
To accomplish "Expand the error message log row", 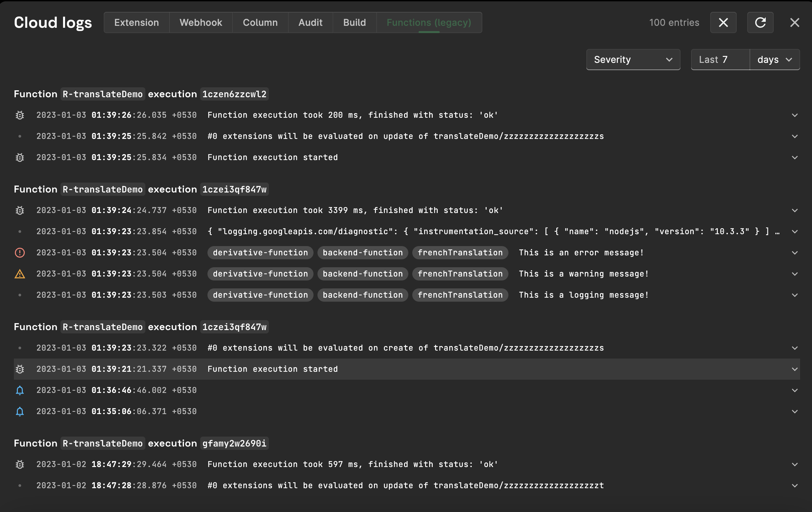I will (x=794, y=253).
